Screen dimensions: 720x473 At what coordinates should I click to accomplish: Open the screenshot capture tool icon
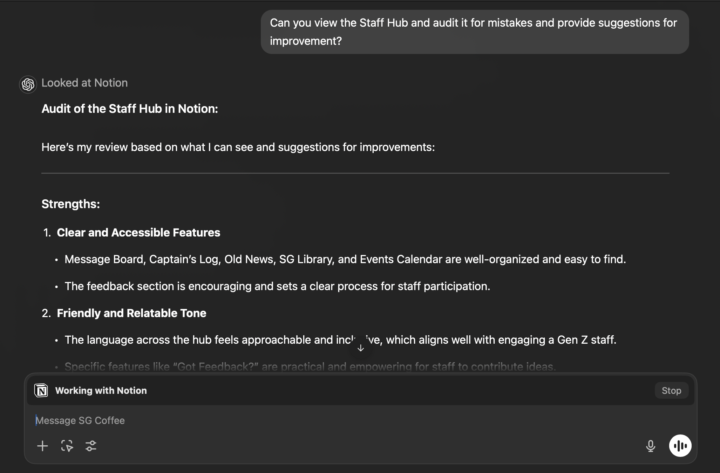(x=67, y=446)
